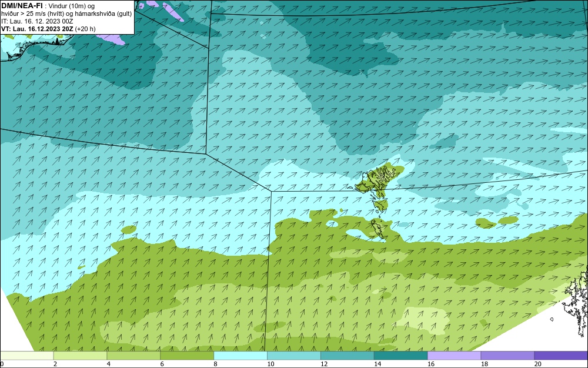This screenshot has height=368, width=588.
Task: Choose the 12–14 teal legend swatch
Action: point(348,356)
